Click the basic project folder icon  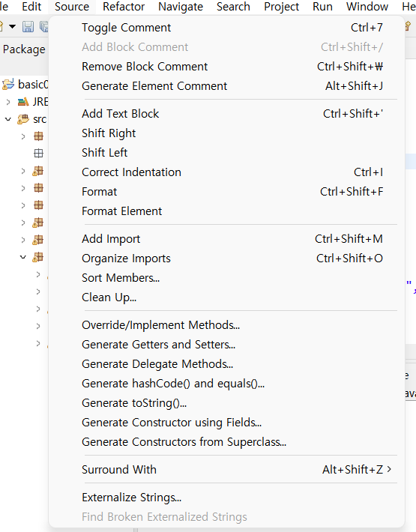point(8,84)
